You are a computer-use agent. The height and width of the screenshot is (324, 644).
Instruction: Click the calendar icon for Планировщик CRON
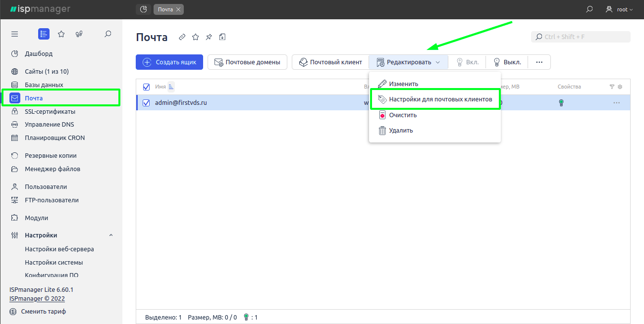pyautogui.click(x=15, y=138)
